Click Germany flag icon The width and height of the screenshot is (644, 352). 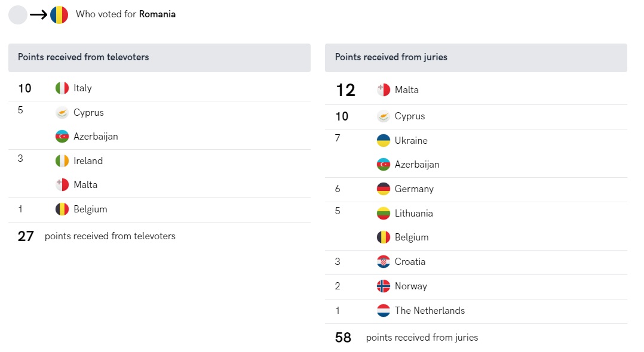point(384,189)
